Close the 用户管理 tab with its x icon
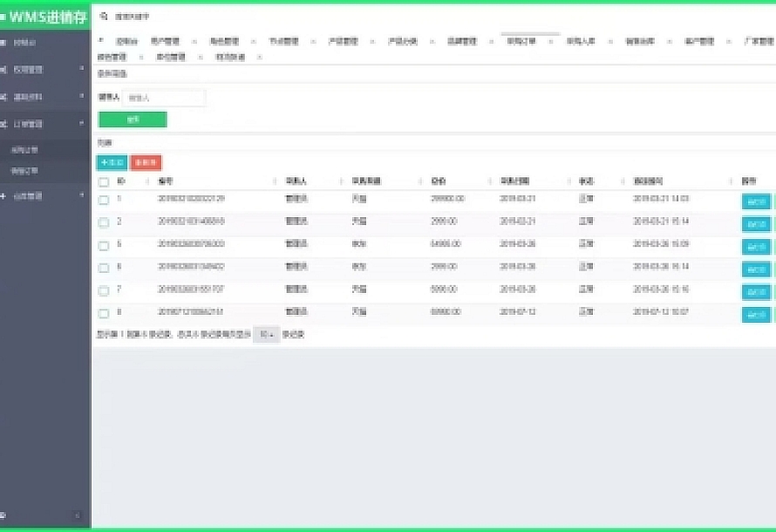Viewport: 776px width, 532px height. point(193,41)
